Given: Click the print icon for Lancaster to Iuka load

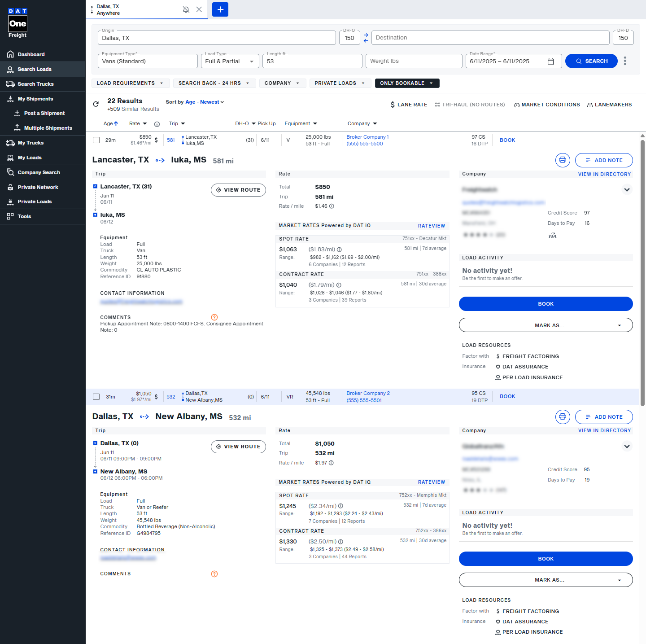Looking at the screenshot, I should 563,160.
